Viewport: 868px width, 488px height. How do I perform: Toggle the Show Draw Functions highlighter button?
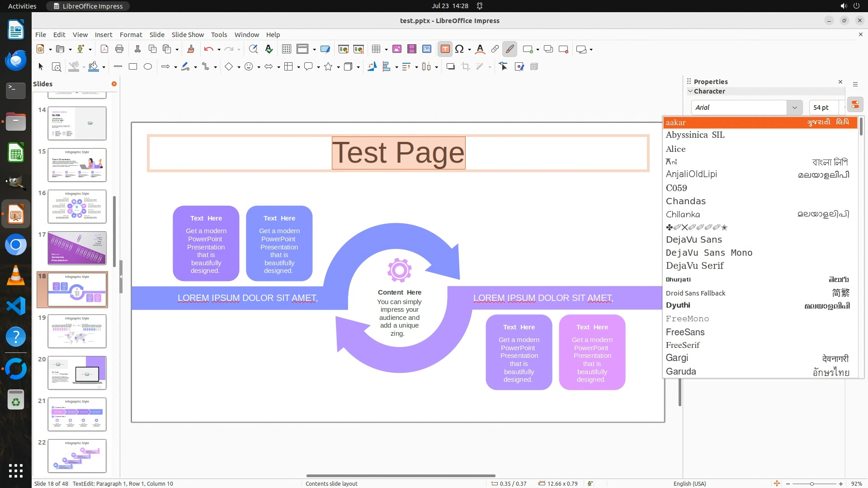[x=509, y=49]
